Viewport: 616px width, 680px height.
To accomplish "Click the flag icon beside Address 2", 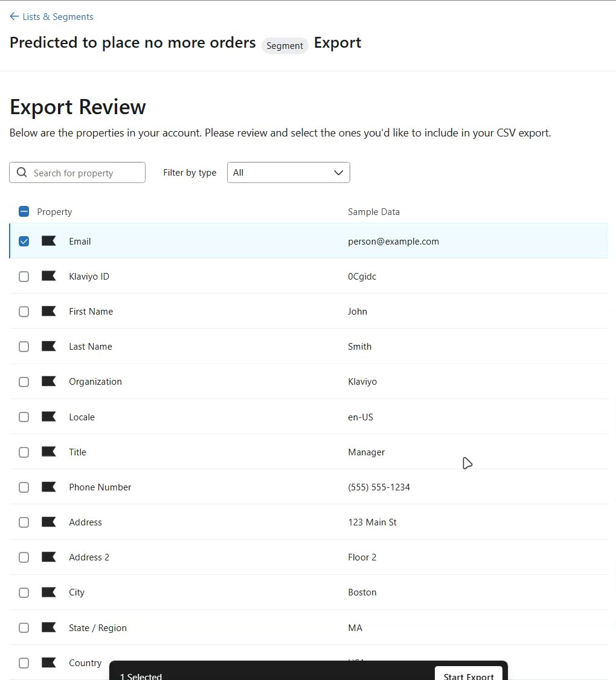I will click(x=48, y=557).
